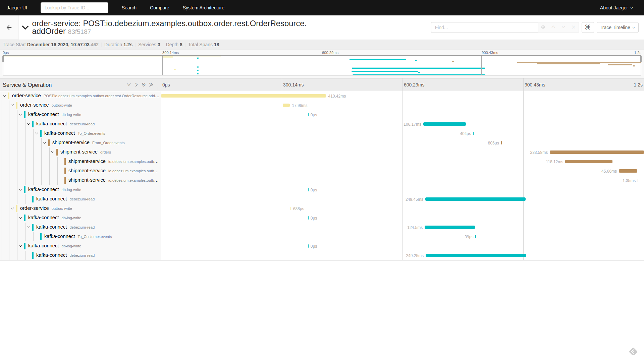Collapse shipment-service From_Order.events span

coord(45,143)
